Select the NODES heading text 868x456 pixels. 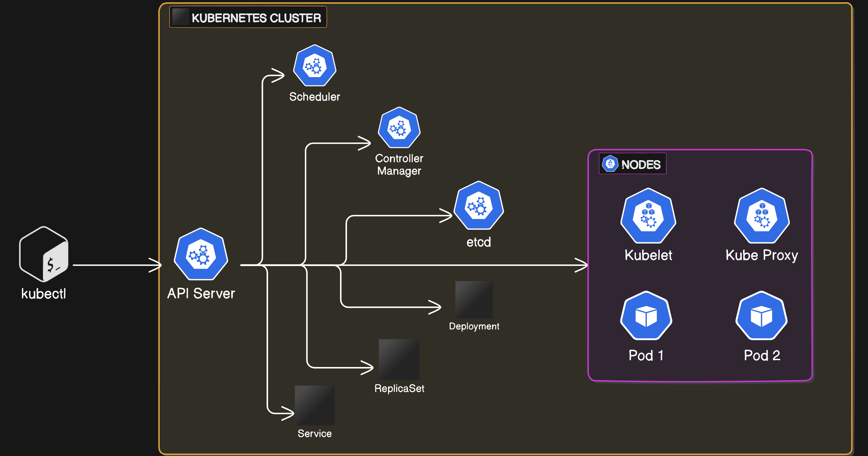click(641, 165)
